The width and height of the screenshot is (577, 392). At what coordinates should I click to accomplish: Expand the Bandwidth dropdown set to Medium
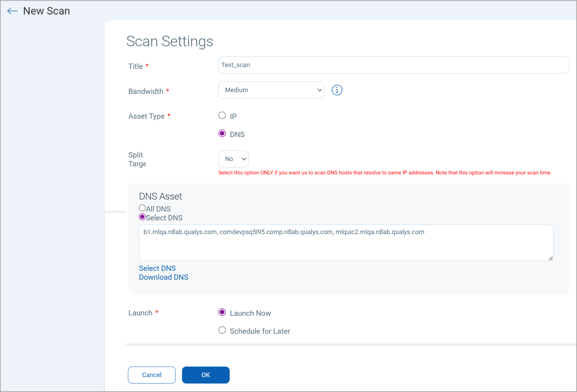point(271,90)
